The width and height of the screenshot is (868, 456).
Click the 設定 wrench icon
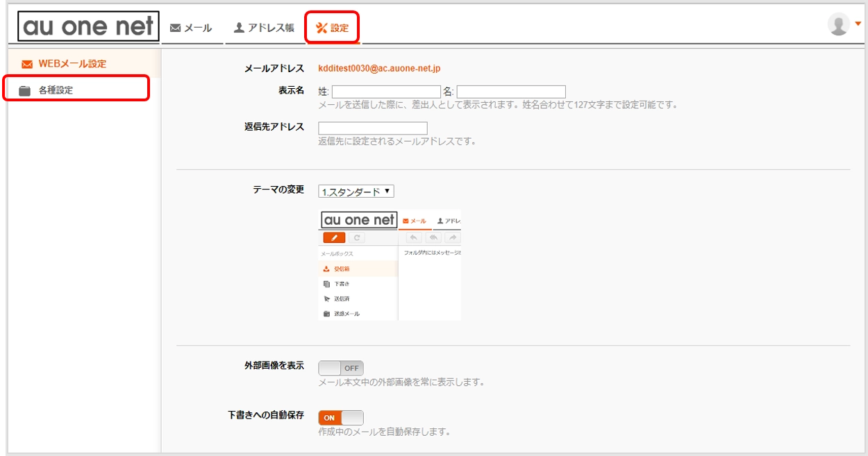(x=320, y=28)
